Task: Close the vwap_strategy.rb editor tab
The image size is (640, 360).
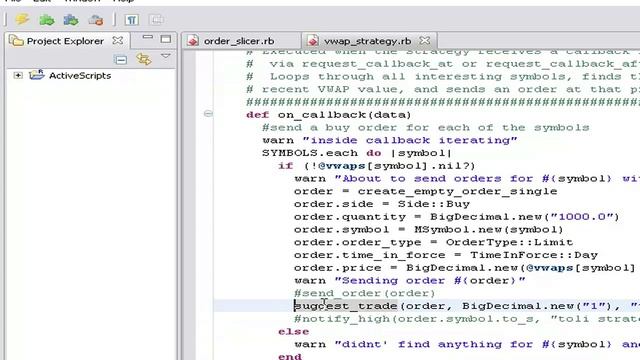Action: coord(425,40)
